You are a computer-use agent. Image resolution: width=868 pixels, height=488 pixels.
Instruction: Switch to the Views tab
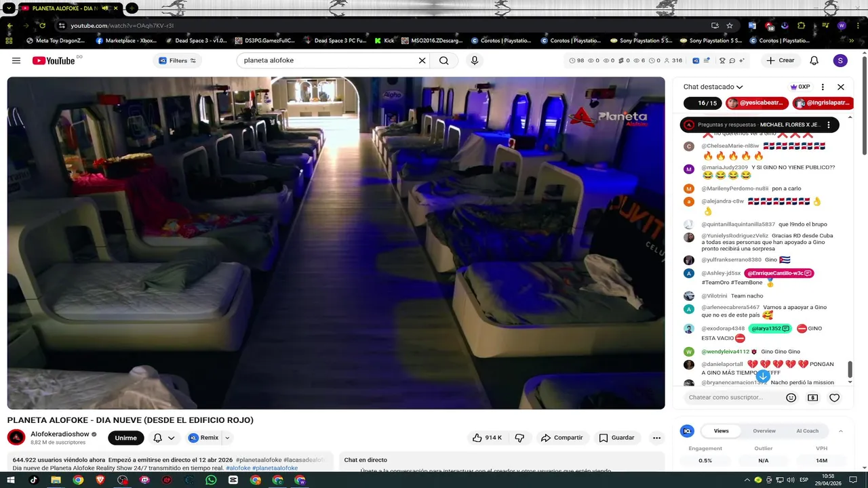pos(721,430)
